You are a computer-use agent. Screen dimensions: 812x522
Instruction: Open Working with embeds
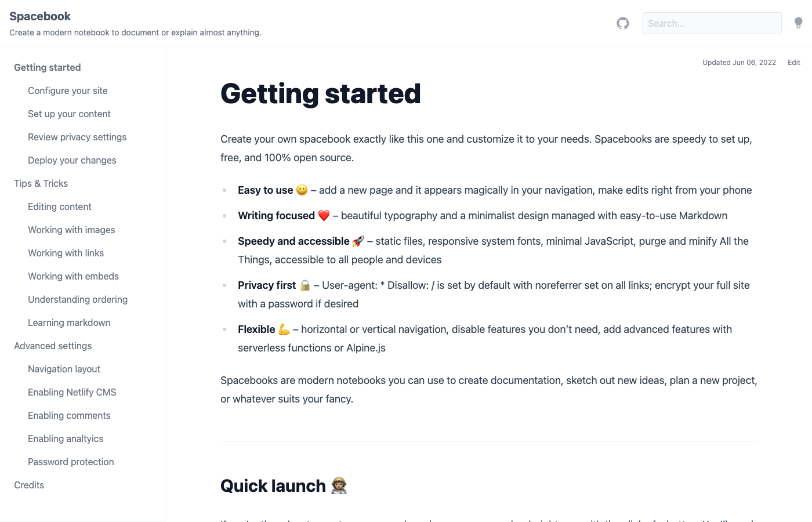(x=73, y=276)
